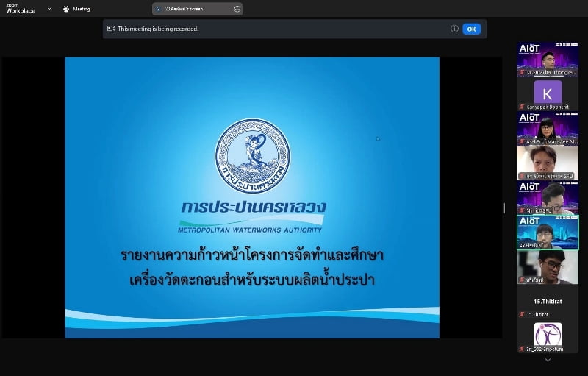
Task: Show more participants with the down chevron
Action: pos(548,360)
